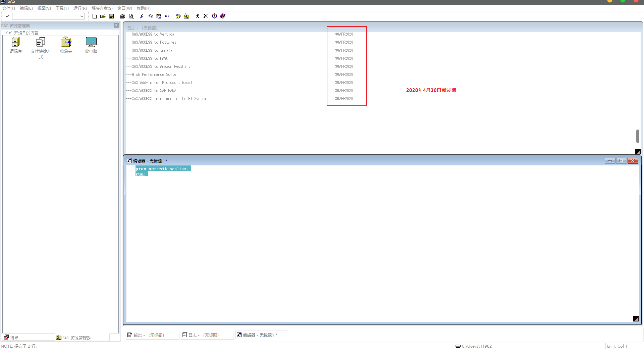Switch to the 结果 tab
Viewport: 644px width, 349px height.
click(x=29, y=338)
